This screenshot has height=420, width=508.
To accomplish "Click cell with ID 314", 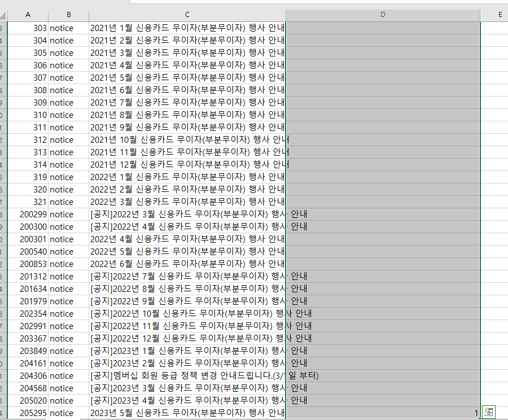I will point(28,165).
